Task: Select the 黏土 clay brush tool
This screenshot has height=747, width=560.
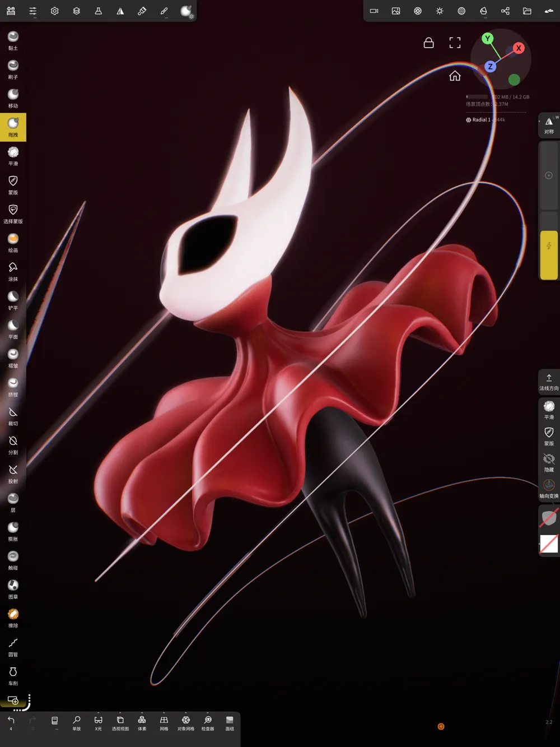Action: coord(13,40)
